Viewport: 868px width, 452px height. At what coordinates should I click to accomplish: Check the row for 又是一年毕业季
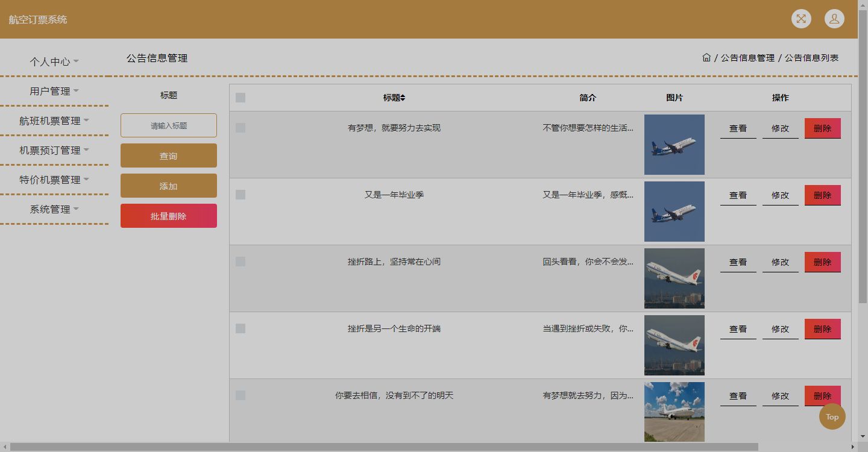(240, 195)
